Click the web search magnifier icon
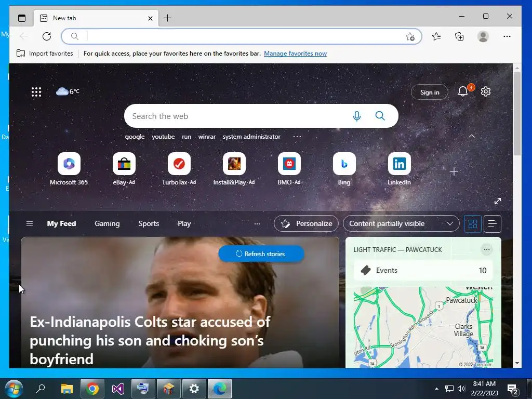Screen dimensions: 532x399 [380, 116]
